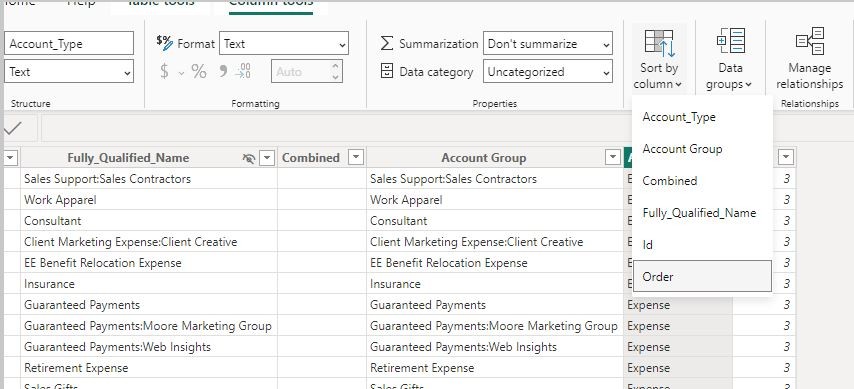Click the Format icon beside Format label
This screenshot has width=854, height=389.
(164, 42)
